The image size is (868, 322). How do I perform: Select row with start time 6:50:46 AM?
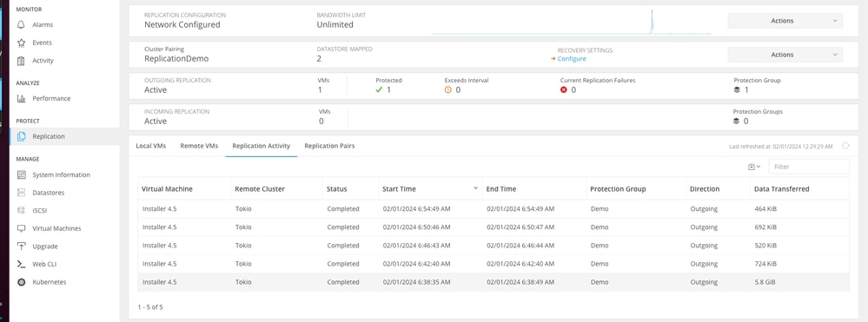(x=494, y=227)
